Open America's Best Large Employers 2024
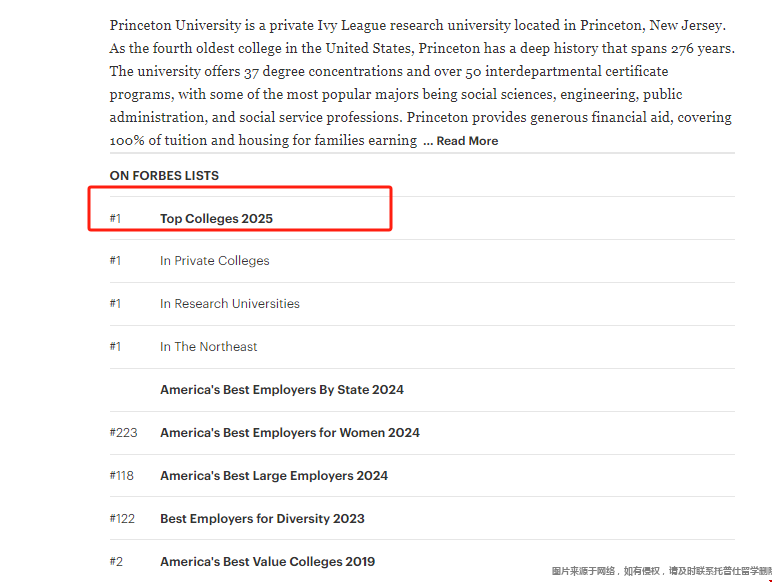Image resolution: width=772 pixels, height=582 pixels. point(274,476)
